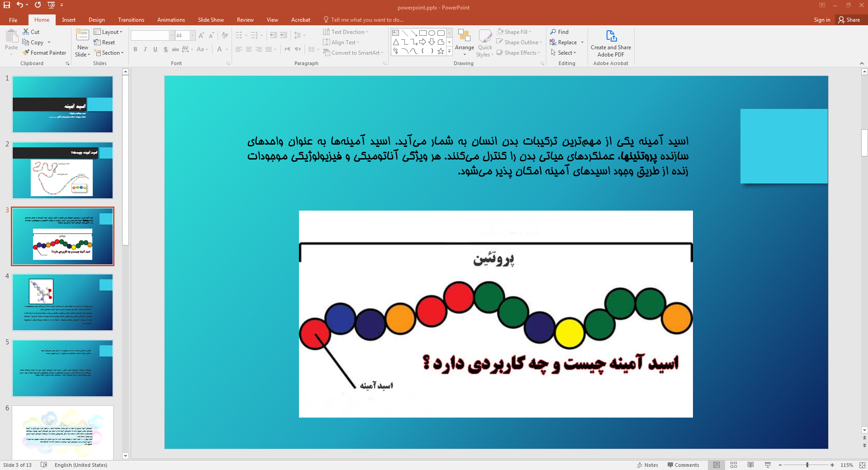Viewport: 868px width, 470px height.
Task: Select slide 4 thumbnail
Action: click(62, 302)
